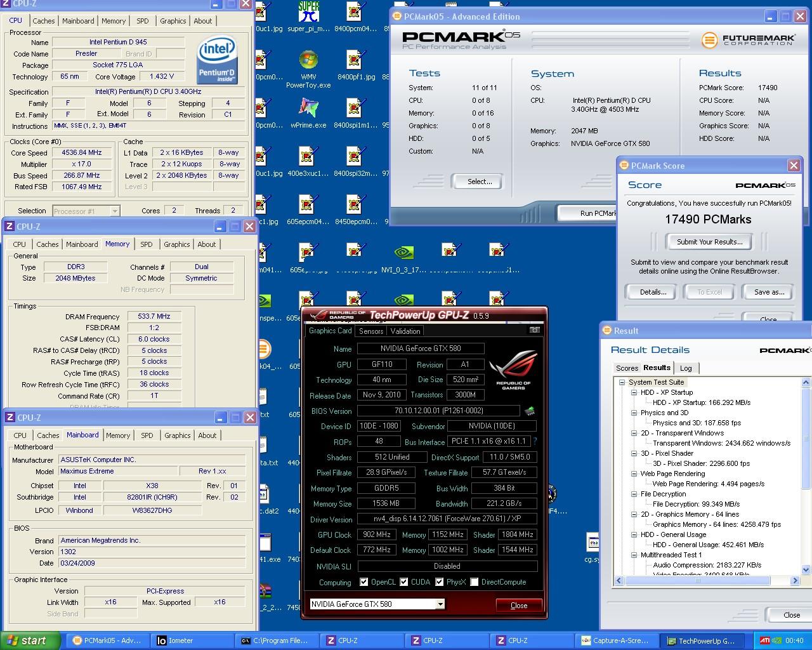Viewport: 812px width, 650px height.
Task: Collapse the Web Page Rendering node
Action: [x=634, y=474]
